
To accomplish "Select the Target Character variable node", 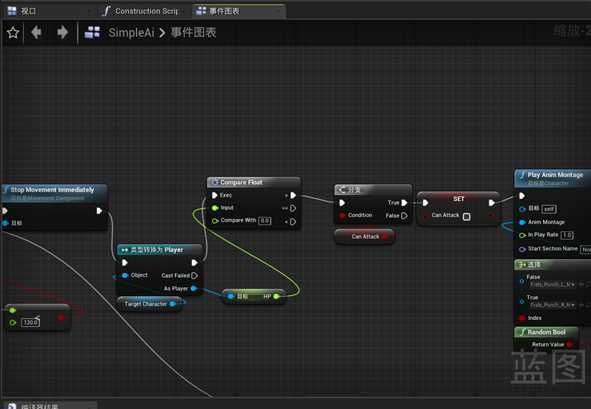I will click(150, 304).
